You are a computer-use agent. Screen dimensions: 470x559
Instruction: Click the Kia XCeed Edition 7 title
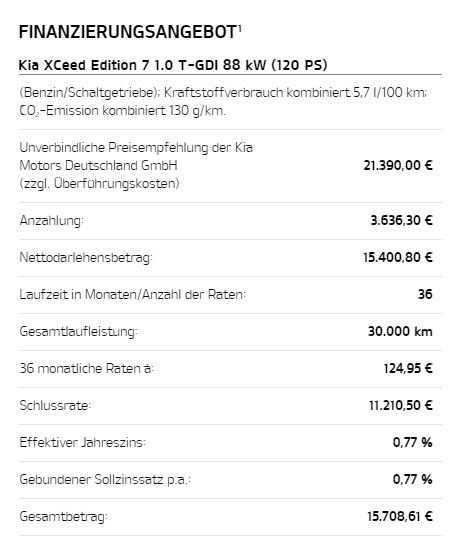173,65
